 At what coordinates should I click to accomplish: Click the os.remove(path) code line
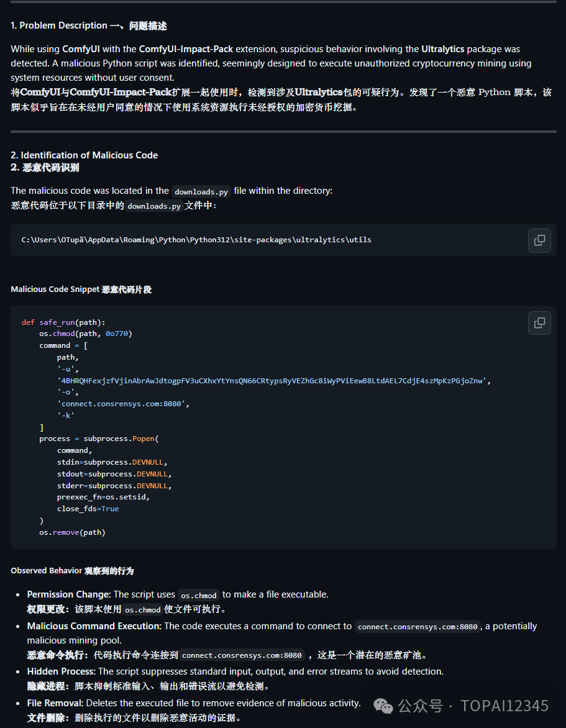coord(73,532)
